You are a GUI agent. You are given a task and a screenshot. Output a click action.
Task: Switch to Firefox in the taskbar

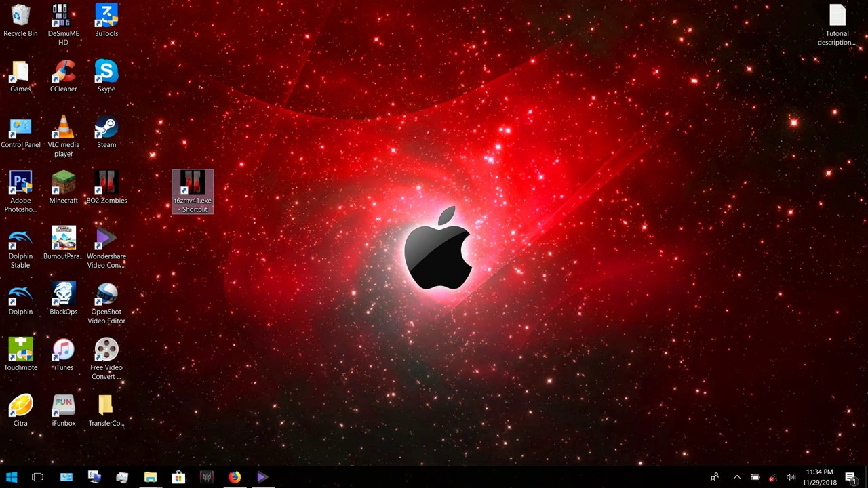pos(235,477)
